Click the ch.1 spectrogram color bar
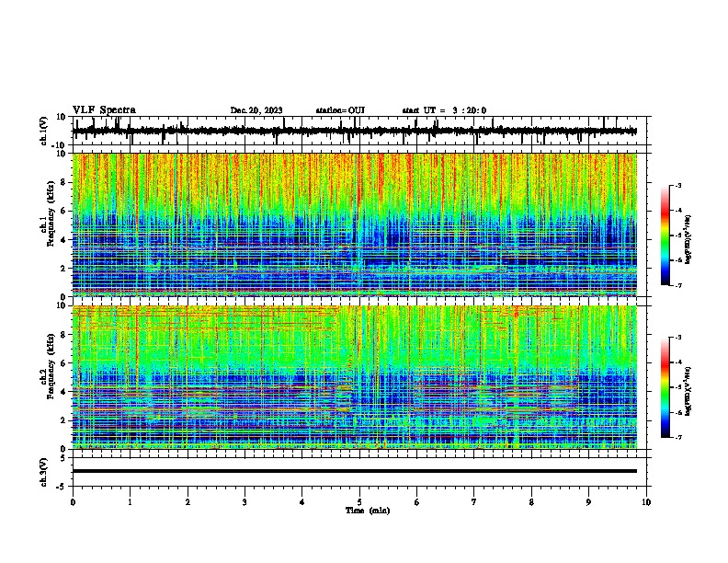The height and width of the screenshot is (563, 728). pyautogui.click(x=665, y=236)
